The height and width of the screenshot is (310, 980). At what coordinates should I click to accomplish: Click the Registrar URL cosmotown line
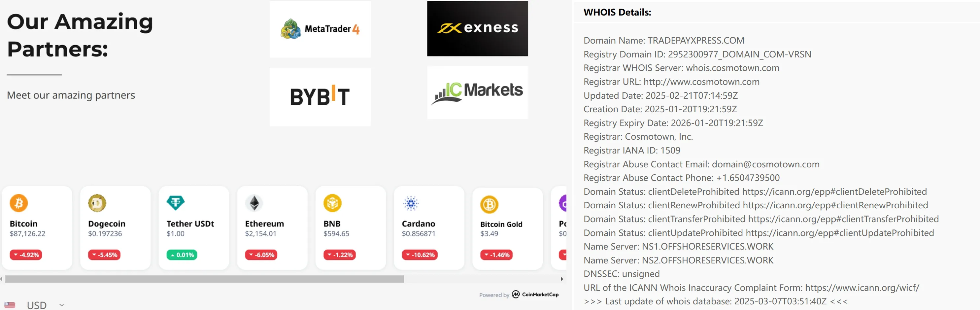671,82
